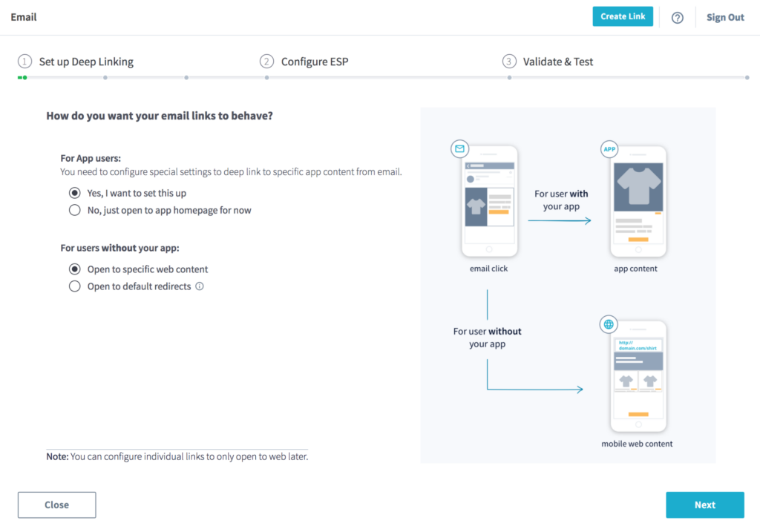Click the Close button

click(56, 505)
